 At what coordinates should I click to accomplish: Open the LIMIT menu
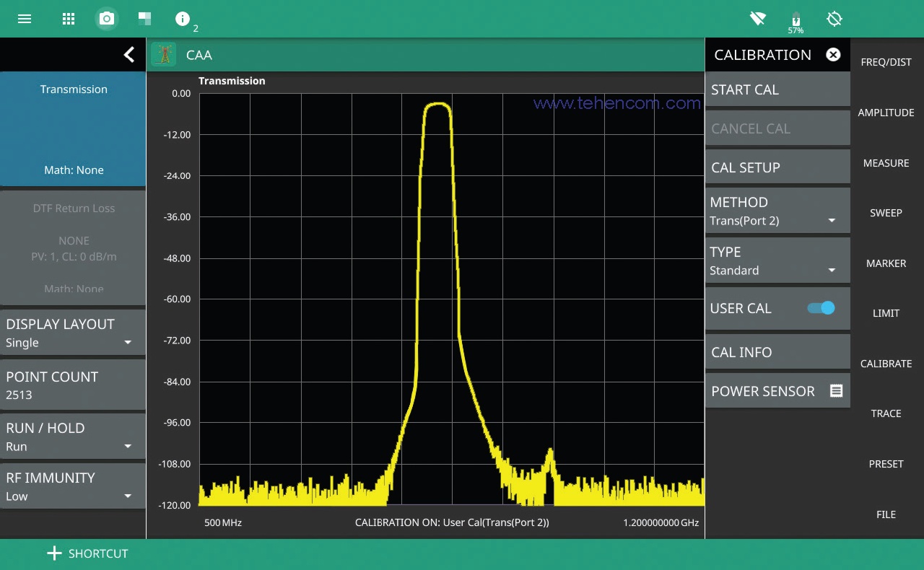886,313
